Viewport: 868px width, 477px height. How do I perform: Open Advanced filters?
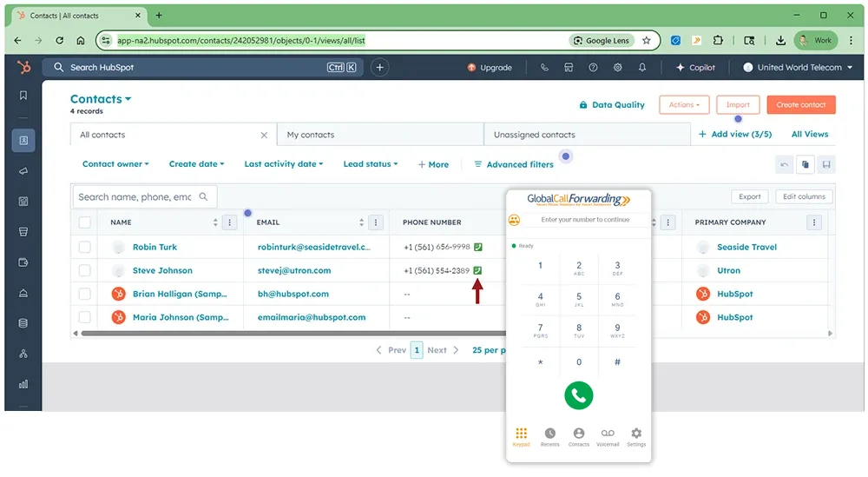tap(514, 164)
